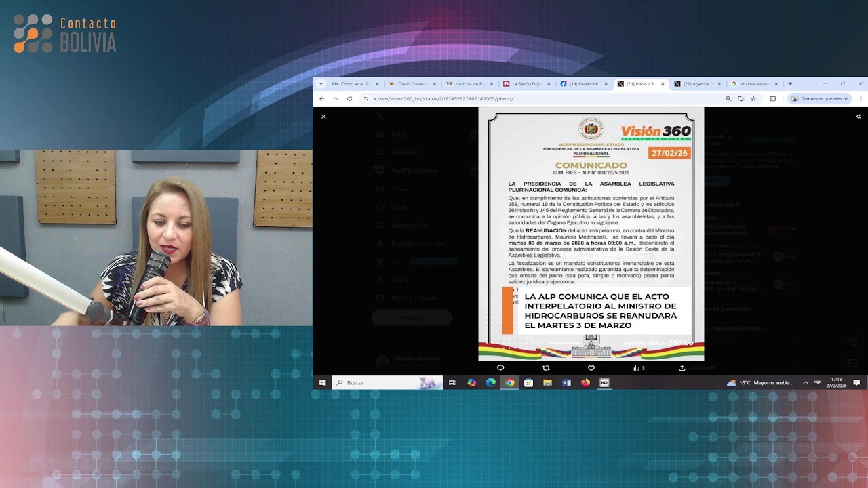This screenshot has height=488, width=868.
Task: Close the '(14) Facebook' tab
Action: coord(606,84)
